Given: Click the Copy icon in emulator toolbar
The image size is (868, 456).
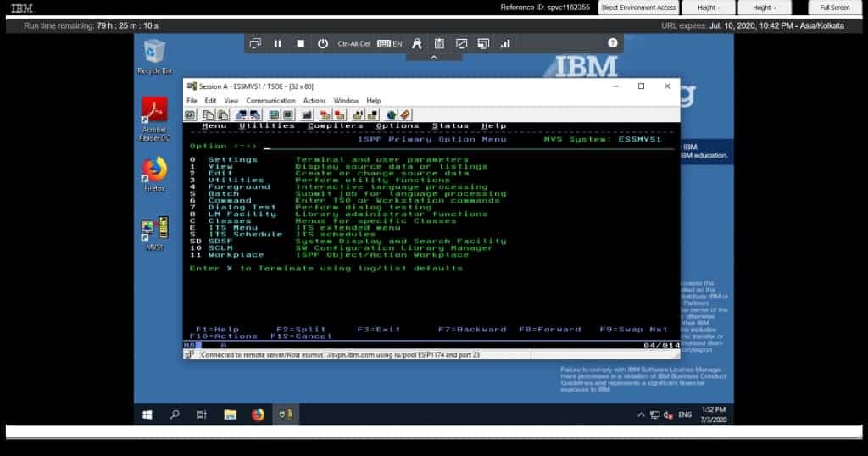Looking at the screenshot, I should click(209, 114).
